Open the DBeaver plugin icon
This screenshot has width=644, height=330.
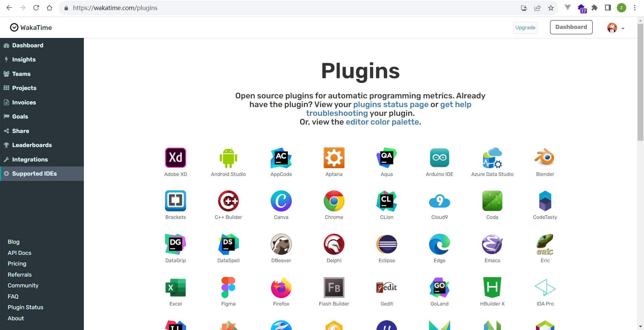(x=281, y=244)
